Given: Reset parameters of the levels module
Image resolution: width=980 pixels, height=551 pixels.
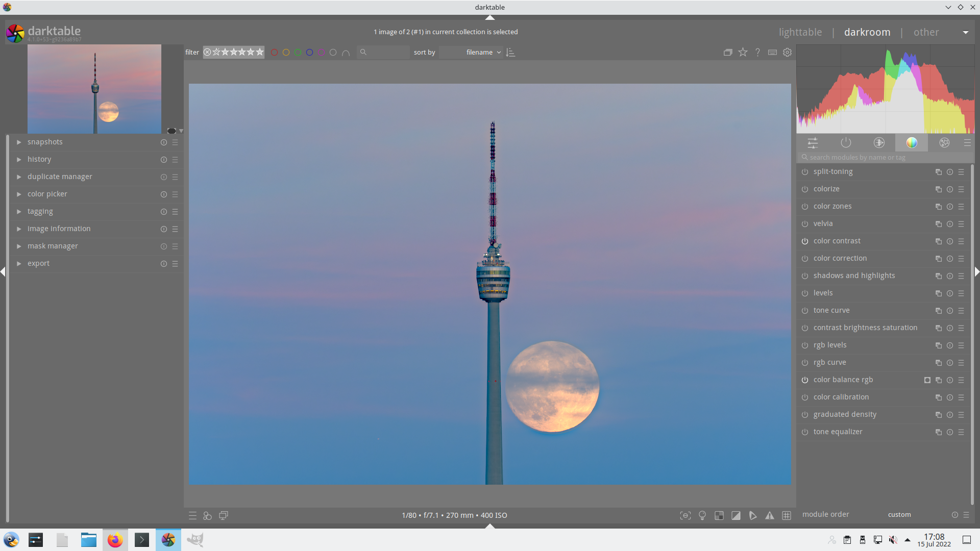Looking at the screenshot, I should pos(950,293).
